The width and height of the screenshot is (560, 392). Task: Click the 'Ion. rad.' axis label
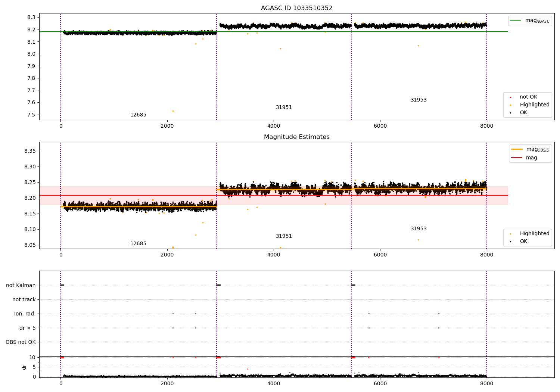[x=25, y=314]
